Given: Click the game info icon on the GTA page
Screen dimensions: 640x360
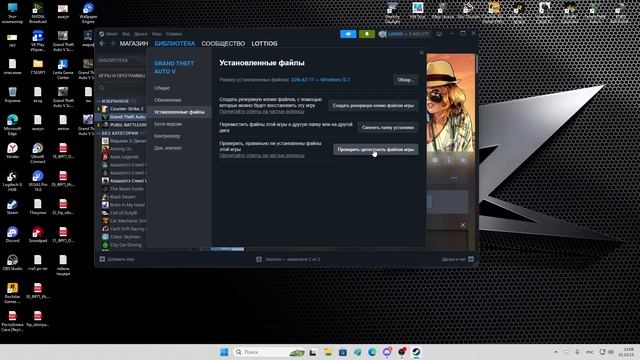Looking at the screenshot, I should [x=449, y=160].
